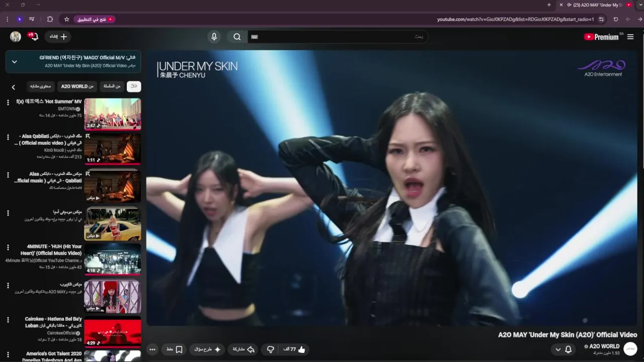This screenshot has height=362, width=644.
Task: Ask a question with the sparkle button
Action: pos(207,349)
